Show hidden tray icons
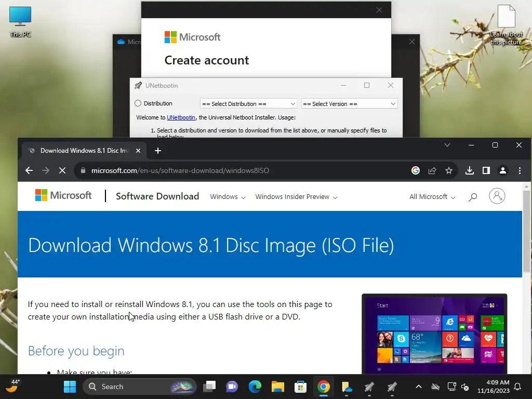Viewport: 532px width, 399px height. click(419, 387)
